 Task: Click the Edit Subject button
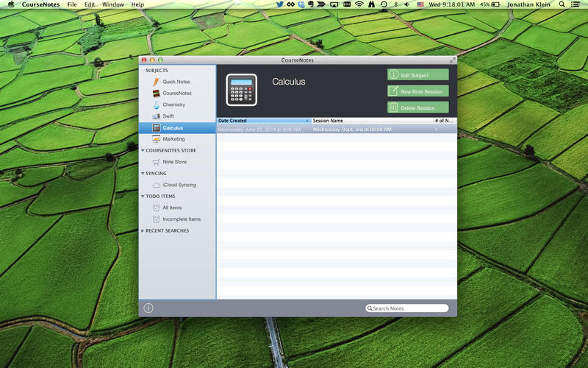(417, 75)
